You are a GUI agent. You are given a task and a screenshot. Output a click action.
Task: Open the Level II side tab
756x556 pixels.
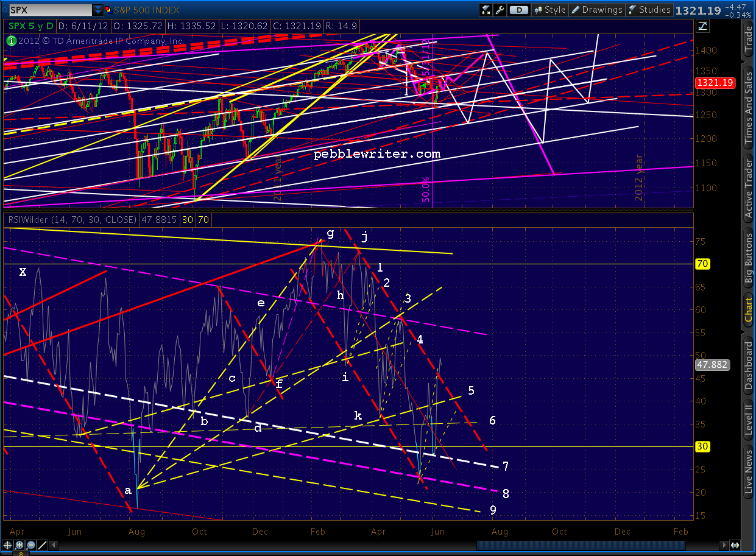point(749,419)
